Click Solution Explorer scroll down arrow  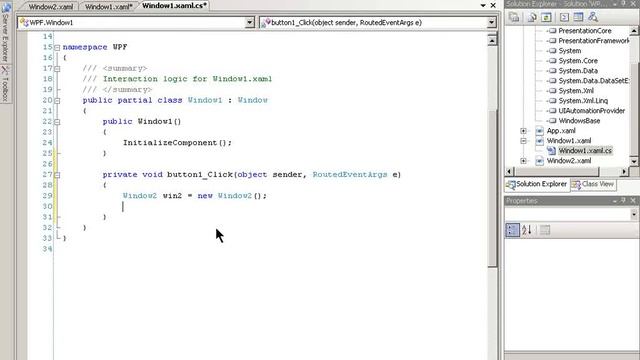tap(633, 162)
